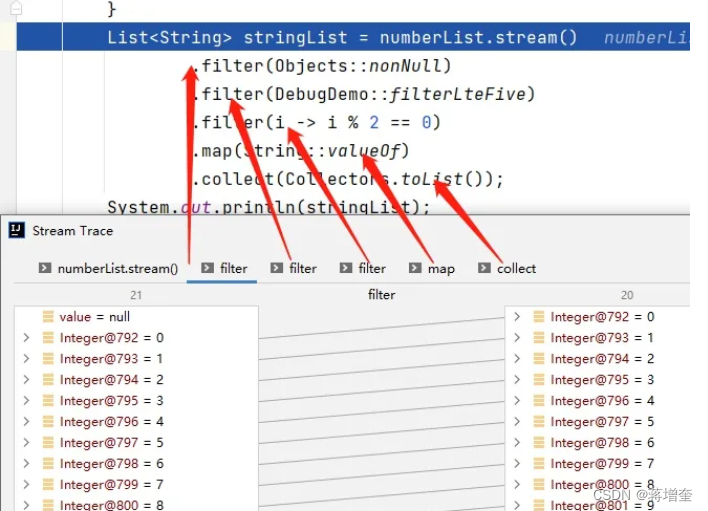Expand left Integer@792 = 0 row

click(x=26, y=338)
